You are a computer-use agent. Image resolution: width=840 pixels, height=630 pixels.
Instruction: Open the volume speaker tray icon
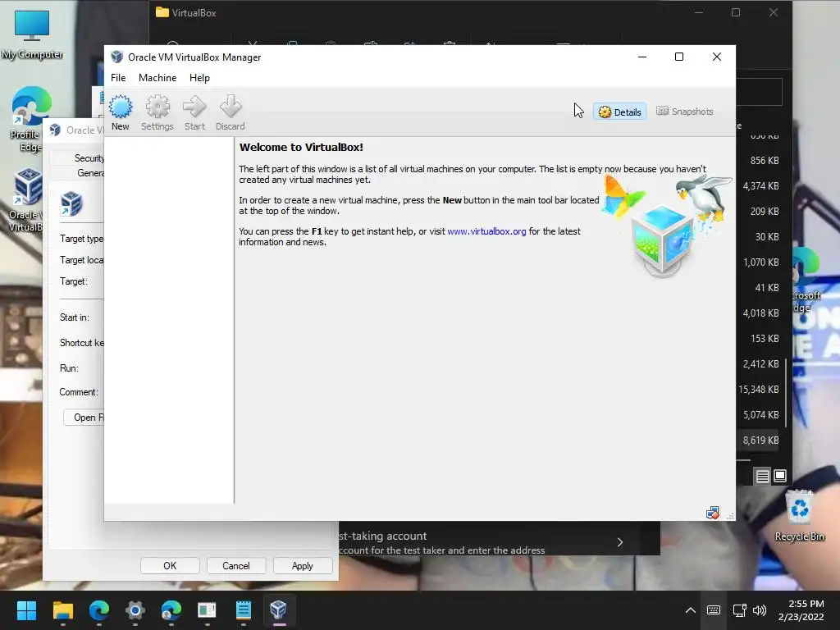[x=760, y=610]
